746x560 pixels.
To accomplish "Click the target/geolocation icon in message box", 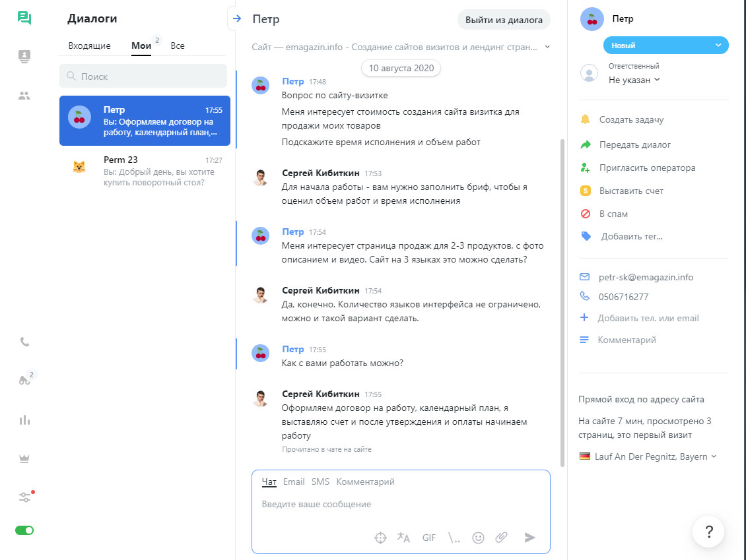I will point(380,538).
